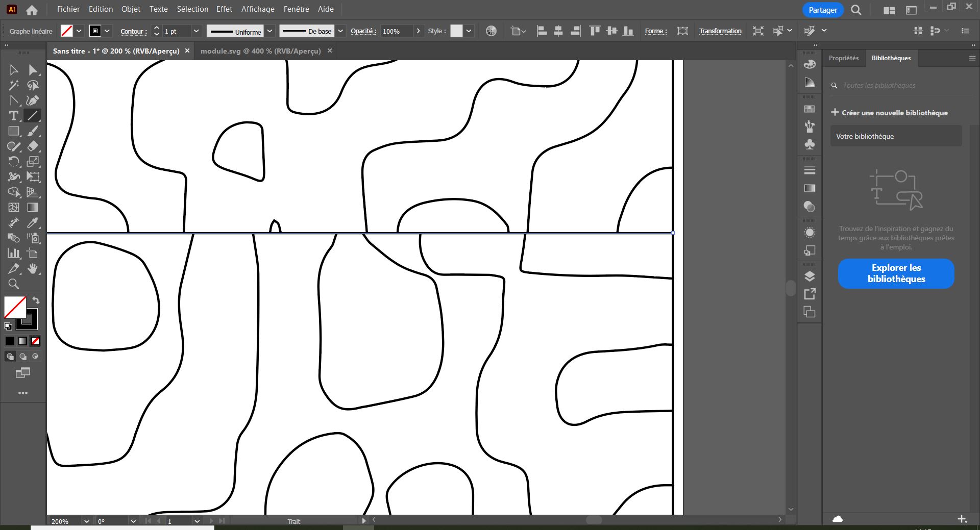
Task: Open the Effet menu
Action: point(224,9)
